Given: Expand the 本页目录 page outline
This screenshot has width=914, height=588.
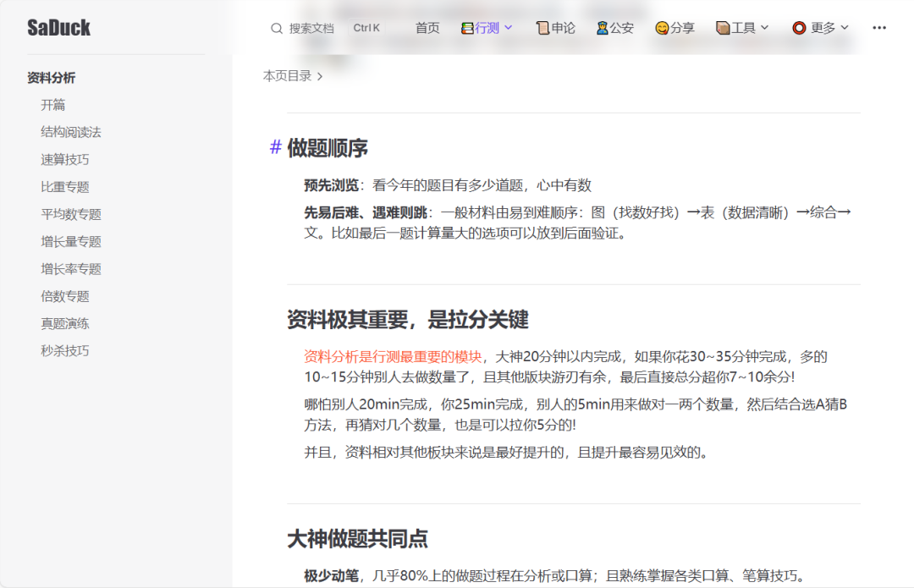Looking at the screenshot, I should (293, 76).
